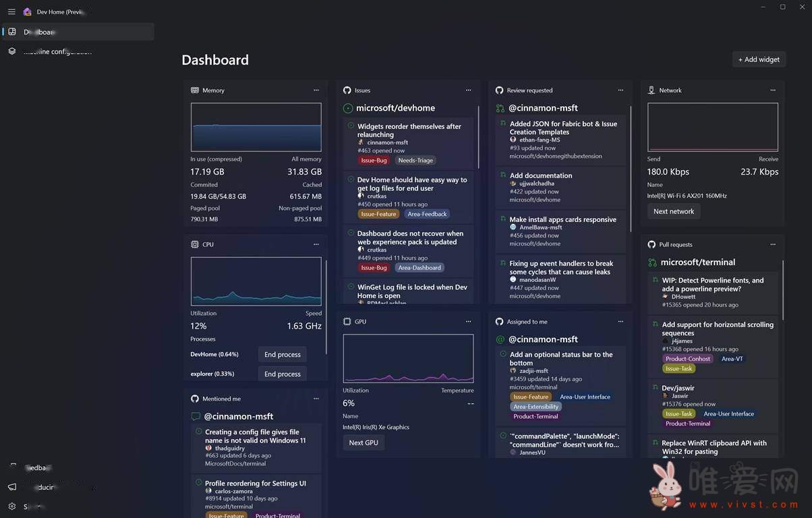This screenshot has width=812, height=518.
Task: Click the thadguidry avatar
Action: pos(208,448)
